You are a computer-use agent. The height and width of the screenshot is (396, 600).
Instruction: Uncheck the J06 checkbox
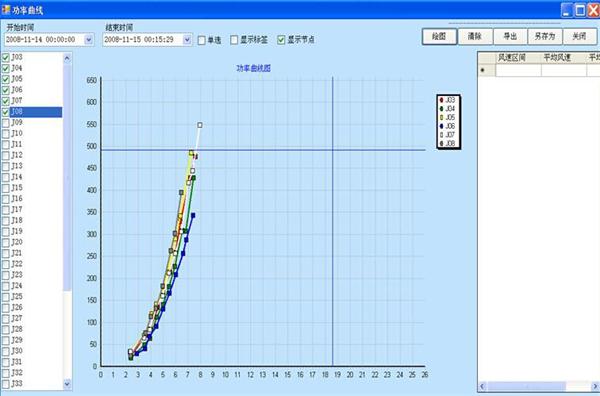(x=6, y=90)
